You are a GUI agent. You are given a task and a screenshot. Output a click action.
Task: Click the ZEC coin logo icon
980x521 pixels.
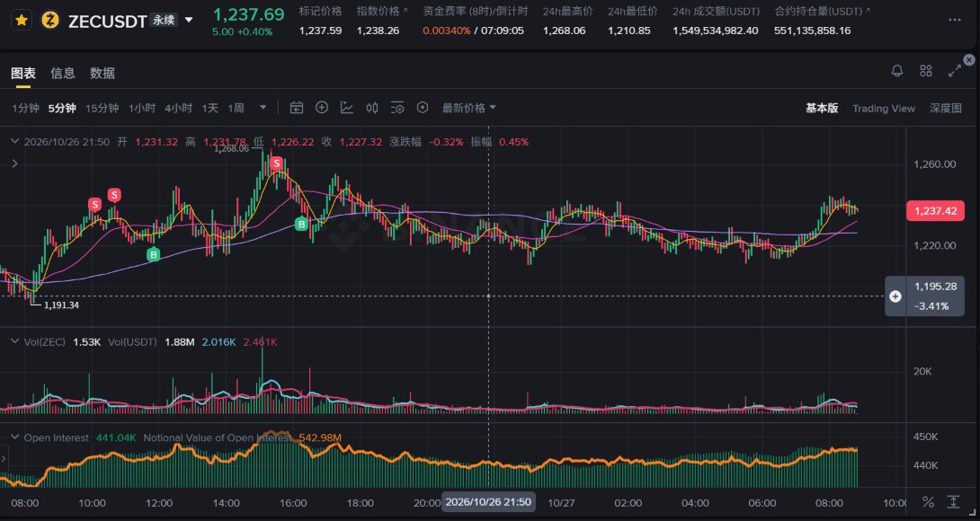point(50,21)
